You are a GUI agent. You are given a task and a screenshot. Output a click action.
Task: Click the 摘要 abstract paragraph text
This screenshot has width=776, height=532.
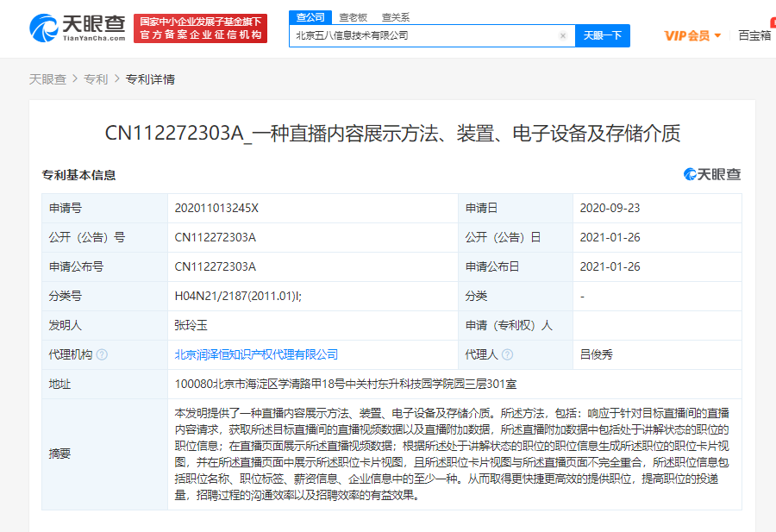click(451, 454)
